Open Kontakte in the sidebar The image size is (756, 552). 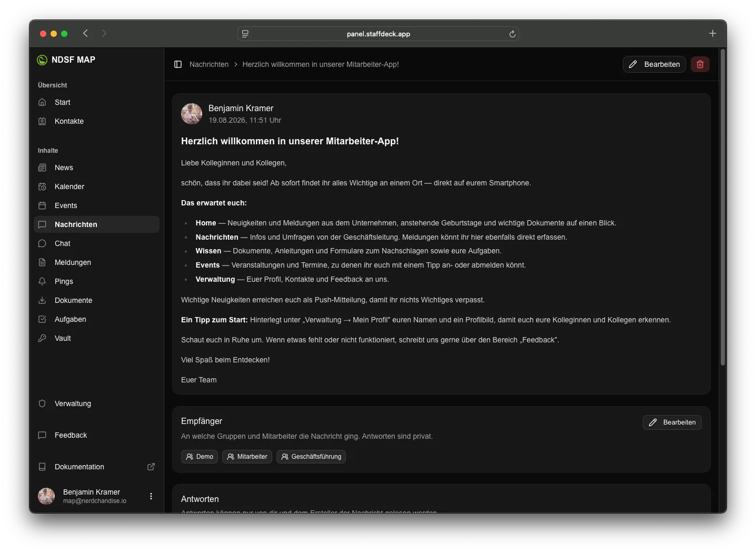tap(97, 121)
